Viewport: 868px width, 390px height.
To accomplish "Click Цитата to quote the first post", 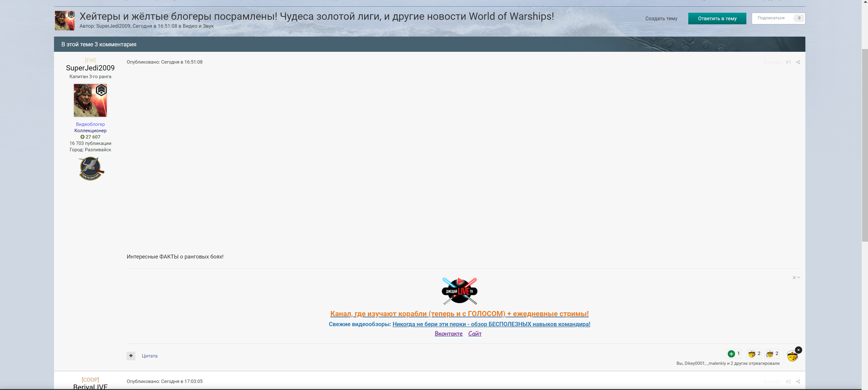I will [x=150, y=356].
